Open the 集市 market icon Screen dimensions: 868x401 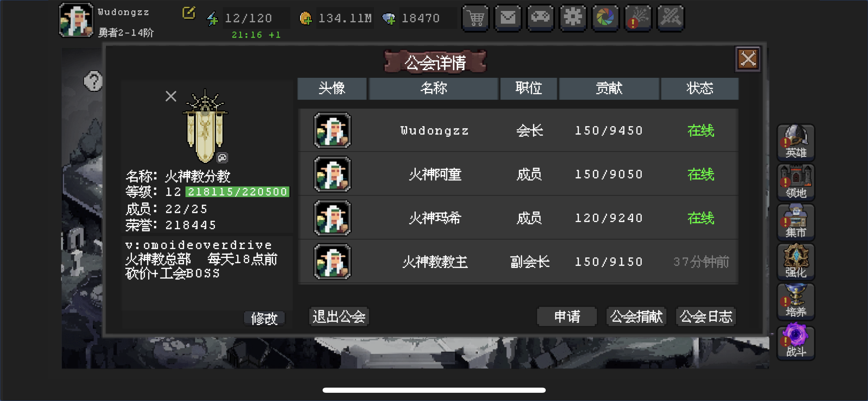[x=796, y=222]
